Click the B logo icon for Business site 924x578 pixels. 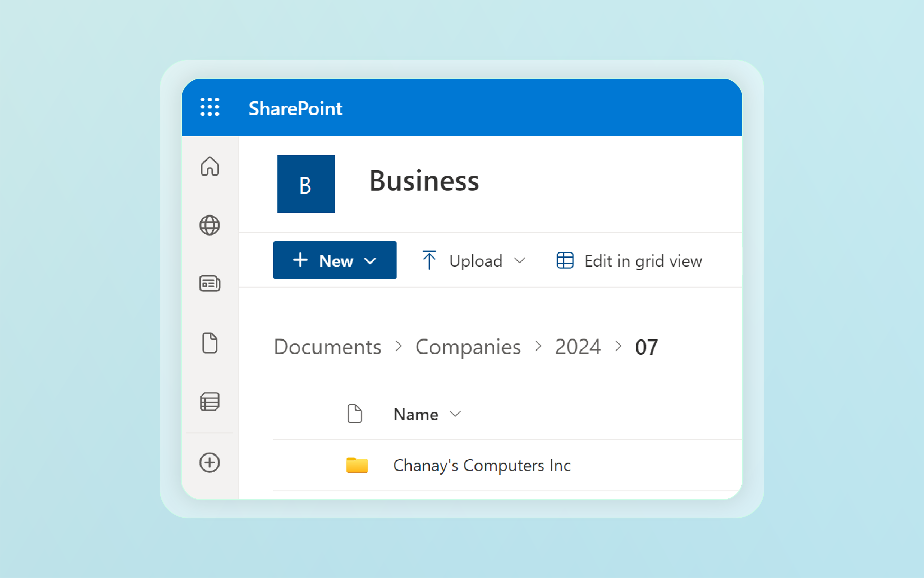[306, 184]
